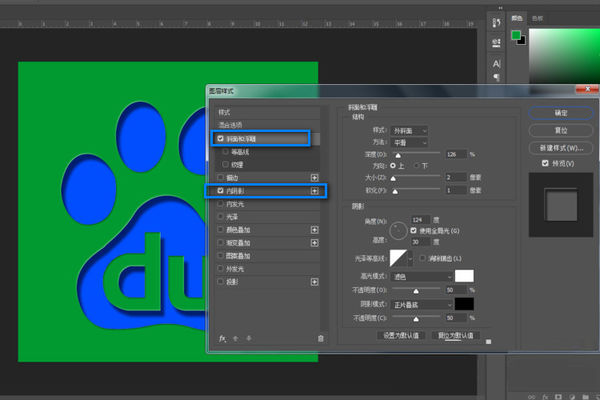The image size is (600, 400).
Task: Add another Stroke (描边) effect via plus icon
Action: [x=315, y=178]
